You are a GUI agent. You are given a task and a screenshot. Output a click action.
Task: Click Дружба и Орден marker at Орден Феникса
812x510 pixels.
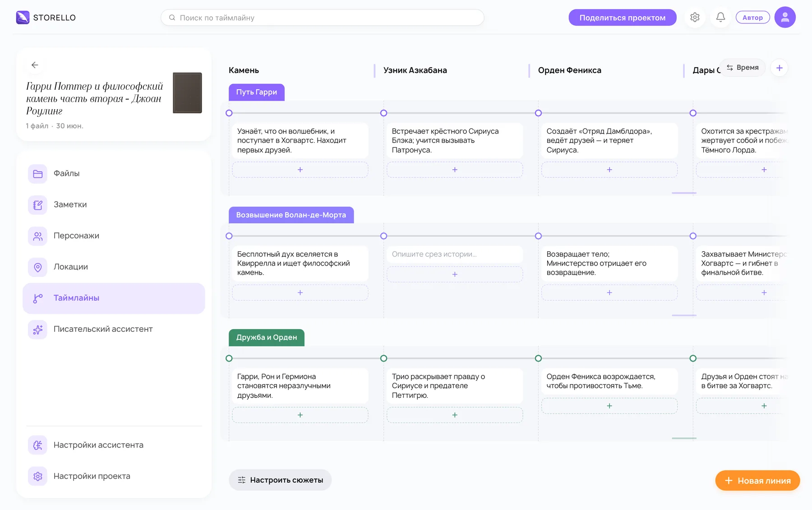[538, 358]
